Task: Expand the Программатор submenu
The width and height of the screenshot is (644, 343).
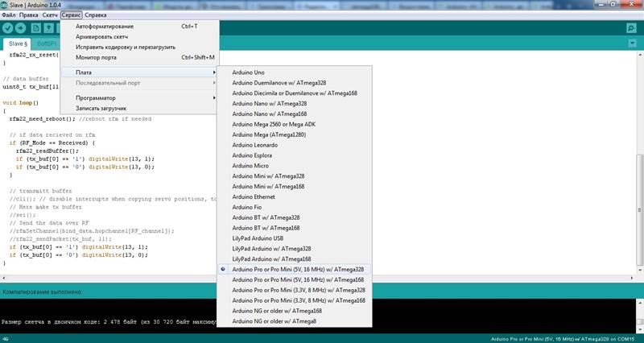Action: click(x=139, y=98)
